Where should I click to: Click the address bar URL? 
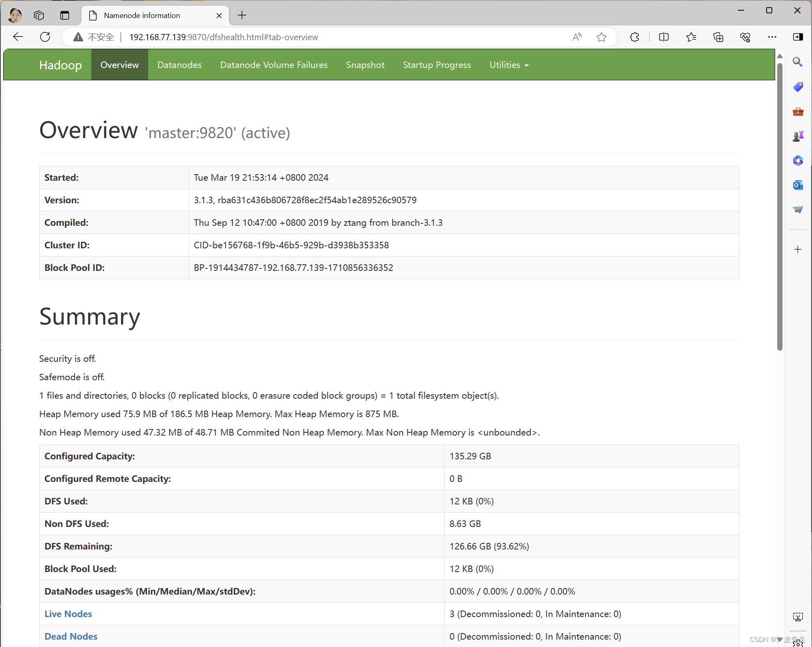224,37
